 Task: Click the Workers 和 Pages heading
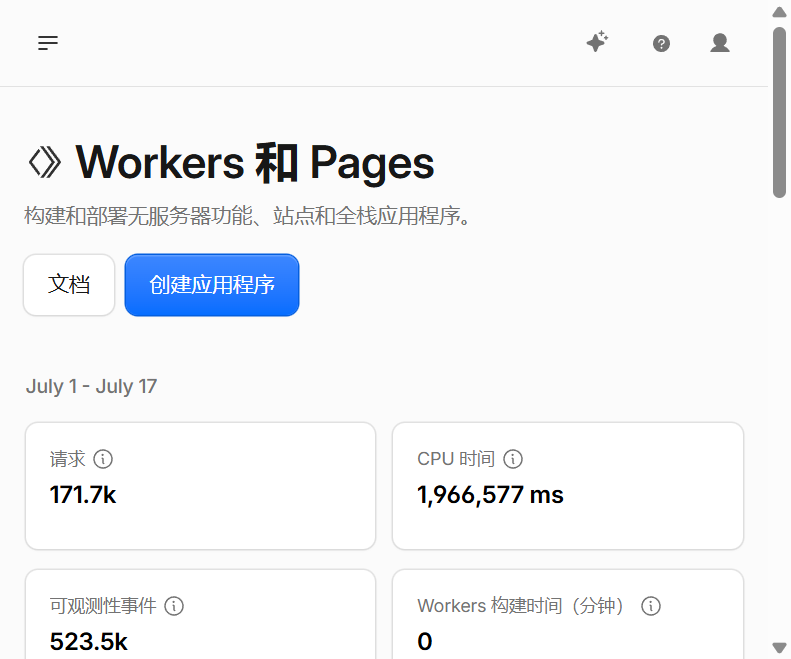[x=255, y=162]
